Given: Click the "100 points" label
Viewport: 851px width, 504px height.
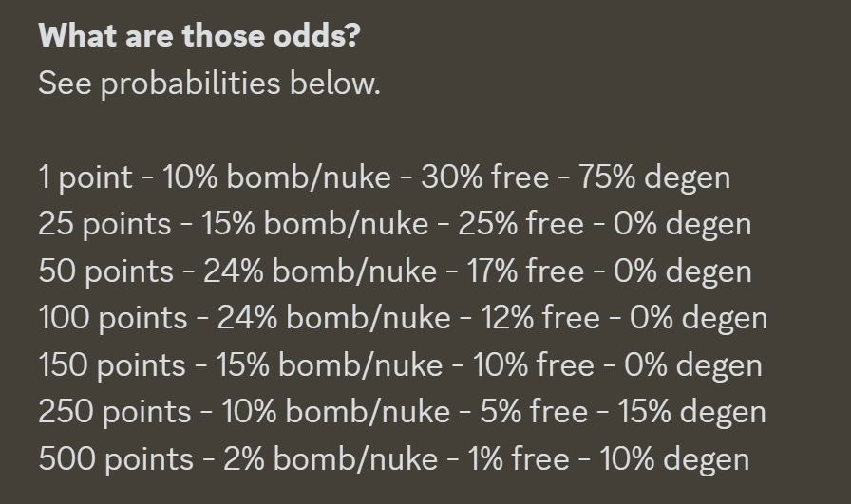Looking at the screenshot, I should pyautogui.click(x=113, y=318).
